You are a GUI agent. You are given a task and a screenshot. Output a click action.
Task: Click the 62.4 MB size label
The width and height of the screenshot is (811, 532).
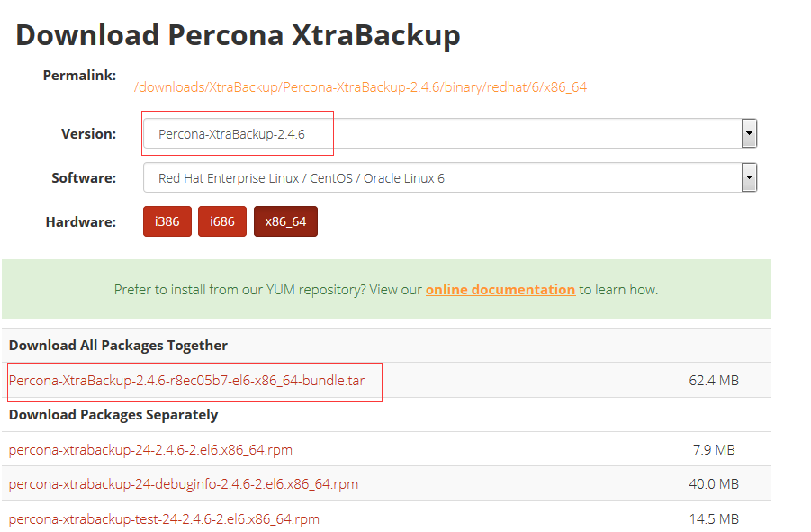pyautogui.click(x=716, y=380)
